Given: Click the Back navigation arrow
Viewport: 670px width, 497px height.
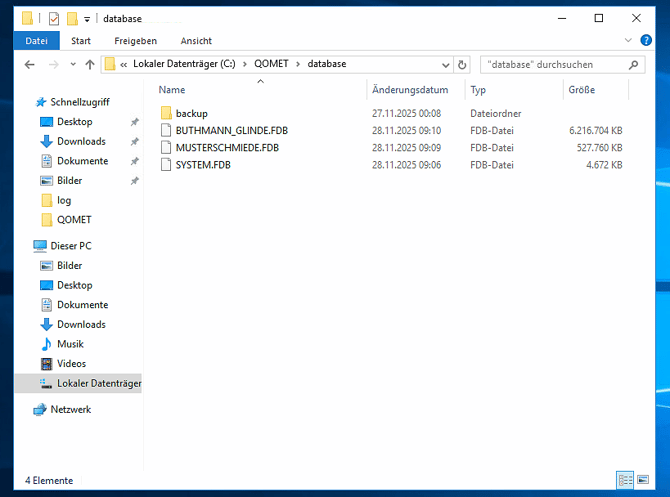Looking at the screenshot, I should tap(29, 64).
